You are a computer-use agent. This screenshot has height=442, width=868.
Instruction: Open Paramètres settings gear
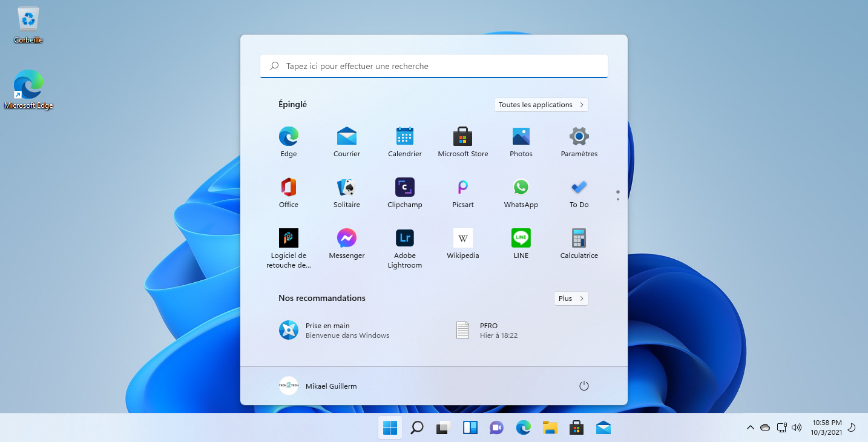579,142
